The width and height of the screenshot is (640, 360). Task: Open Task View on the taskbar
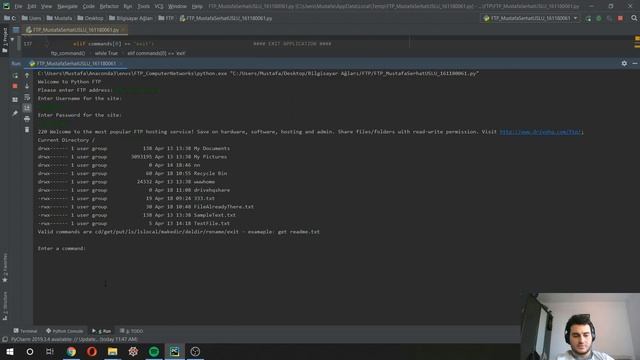(x=50, y=351)
